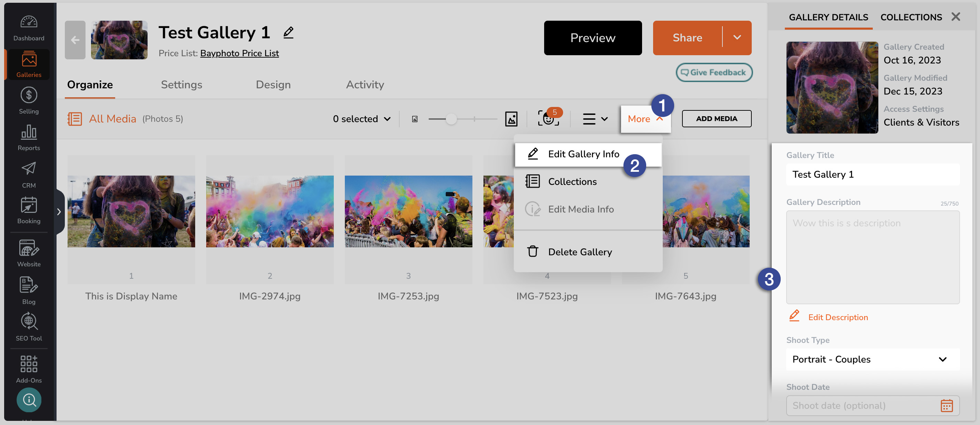The image size is (980, 425).
Task: Click the small thumbnail size icon
Action: tap(415, 119)
